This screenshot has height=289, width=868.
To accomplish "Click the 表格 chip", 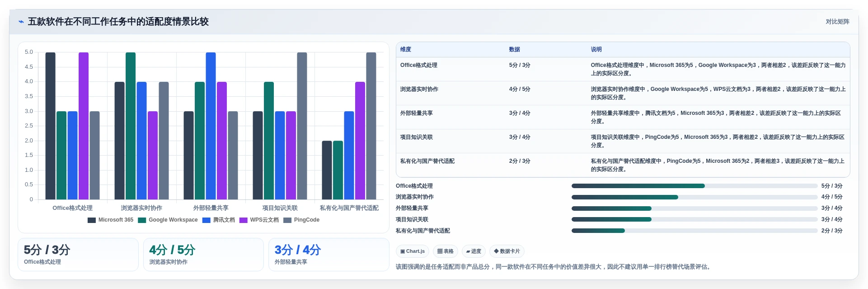I will coord(445,251).
